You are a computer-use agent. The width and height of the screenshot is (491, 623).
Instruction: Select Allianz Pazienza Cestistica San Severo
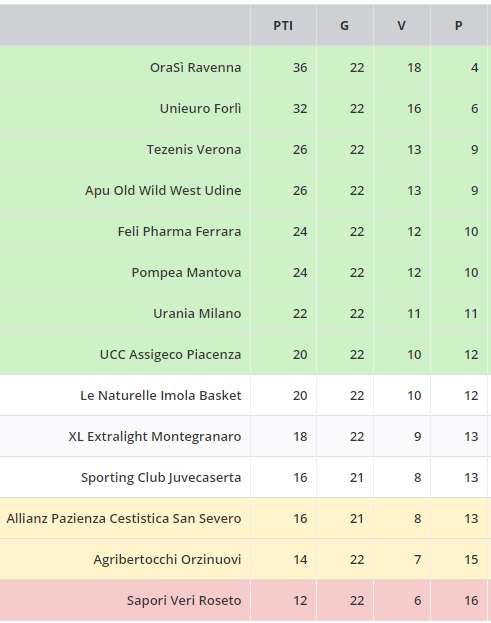(124, 519)
